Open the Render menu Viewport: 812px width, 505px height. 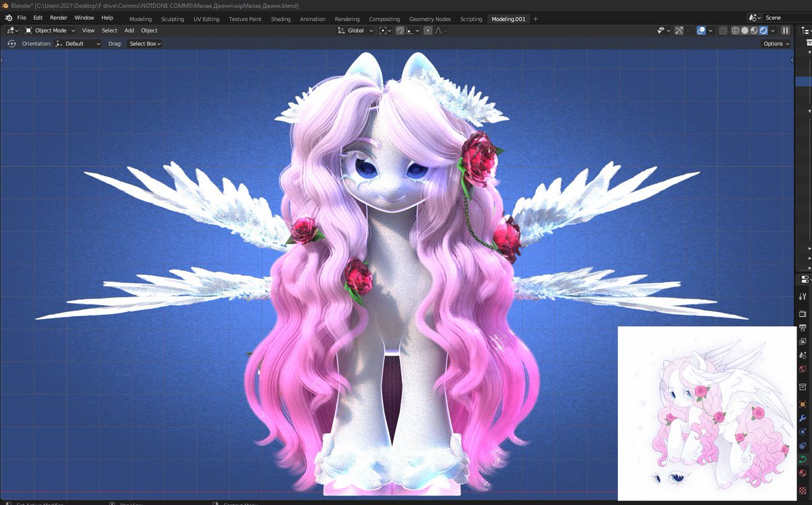point(59,18)
